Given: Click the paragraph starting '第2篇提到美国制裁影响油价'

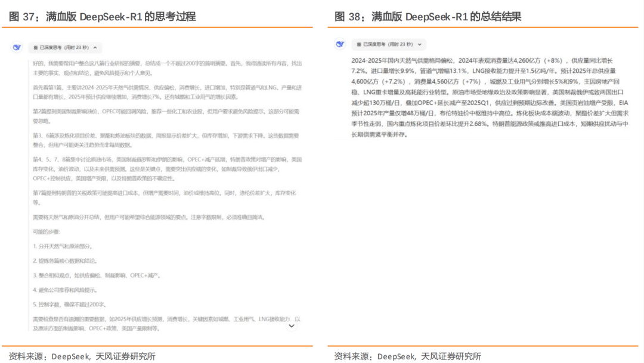Looking at the screenshot, I should point(166,116).
